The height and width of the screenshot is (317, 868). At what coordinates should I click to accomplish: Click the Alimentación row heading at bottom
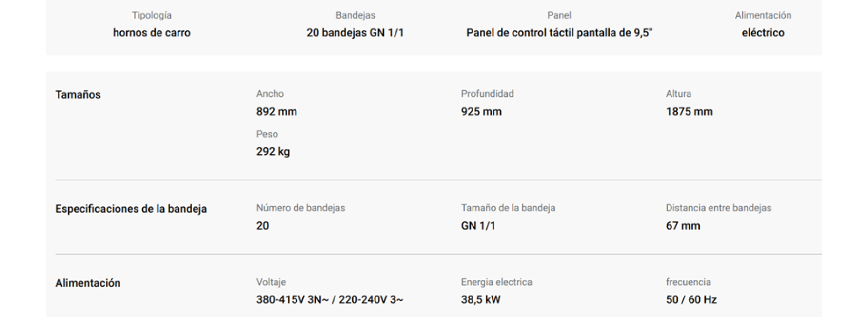(x=88, y=283)
